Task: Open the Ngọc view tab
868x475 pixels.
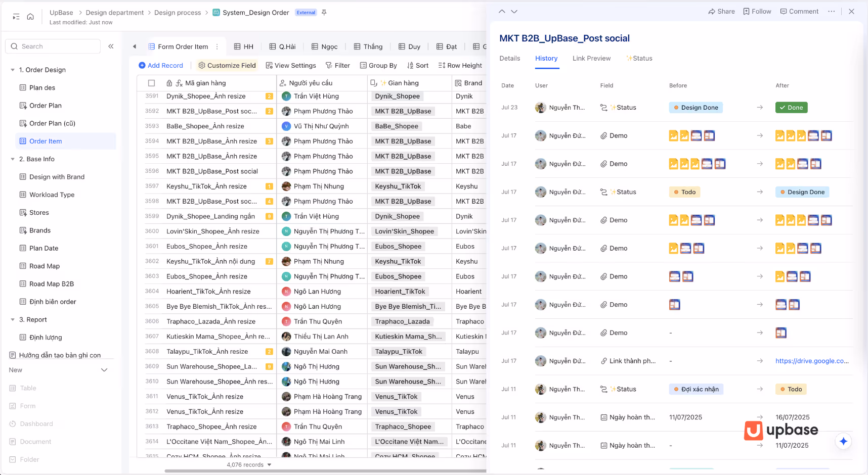Action: (324, 46)
